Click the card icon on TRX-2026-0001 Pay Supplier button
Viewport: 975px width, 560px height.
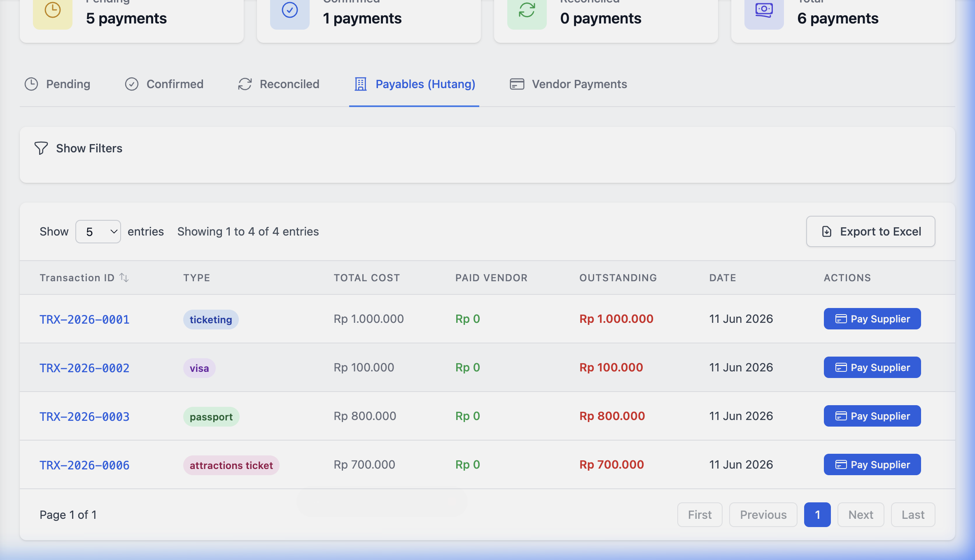click(x=841, y=319)
